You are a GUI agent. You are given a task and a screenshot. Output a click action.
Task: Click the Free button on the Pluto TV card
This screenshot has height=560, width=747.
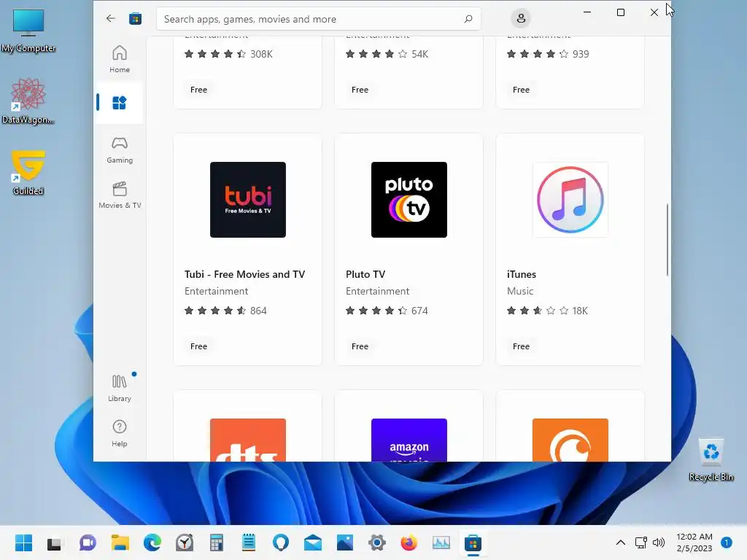point(360,346)
